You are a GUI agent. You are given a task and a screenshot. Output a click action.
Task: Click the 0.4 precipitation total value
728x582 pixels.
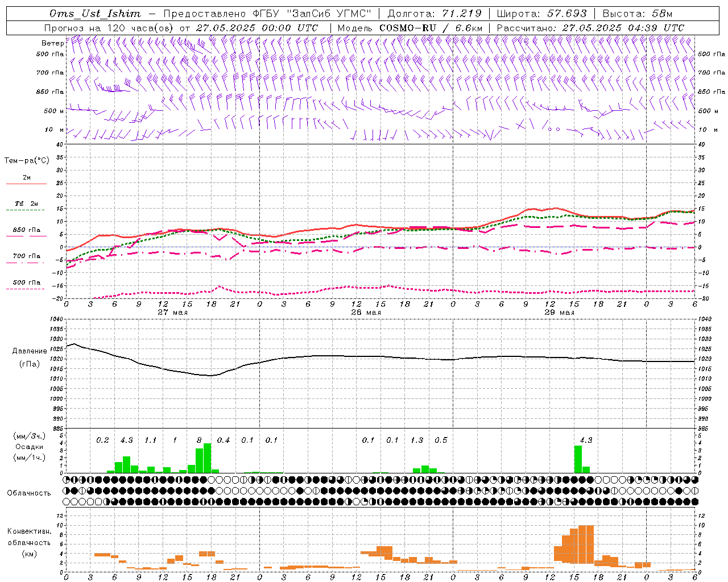pos(224,440)
